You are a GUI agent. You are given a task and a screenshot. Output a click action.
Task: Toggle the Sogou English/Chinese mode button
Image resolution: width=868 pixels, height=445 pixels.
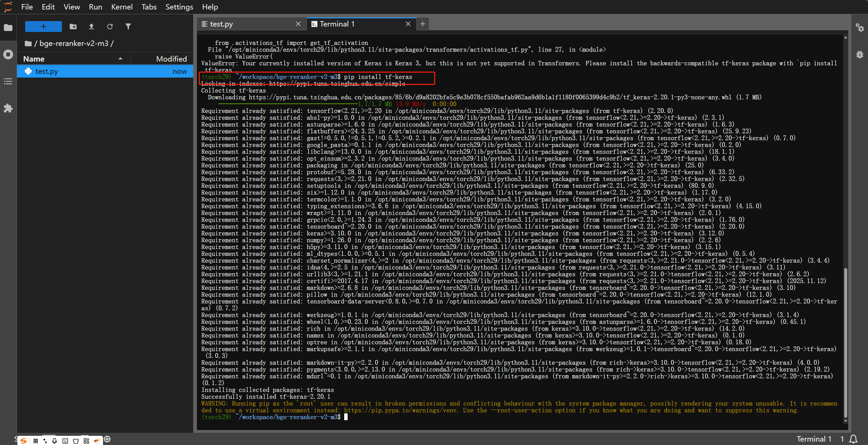click(x=36, y=441)
